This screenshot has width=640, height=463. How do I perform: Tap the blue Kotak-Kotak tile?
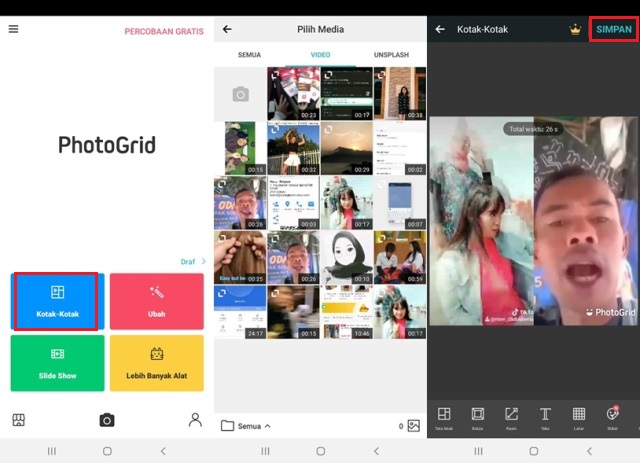click(57, 301)
